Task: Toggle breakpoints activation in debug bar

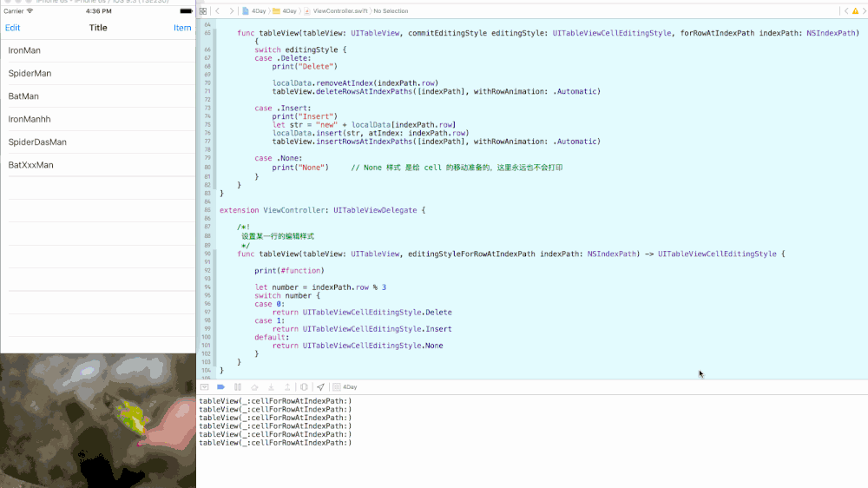Action: 220,387
